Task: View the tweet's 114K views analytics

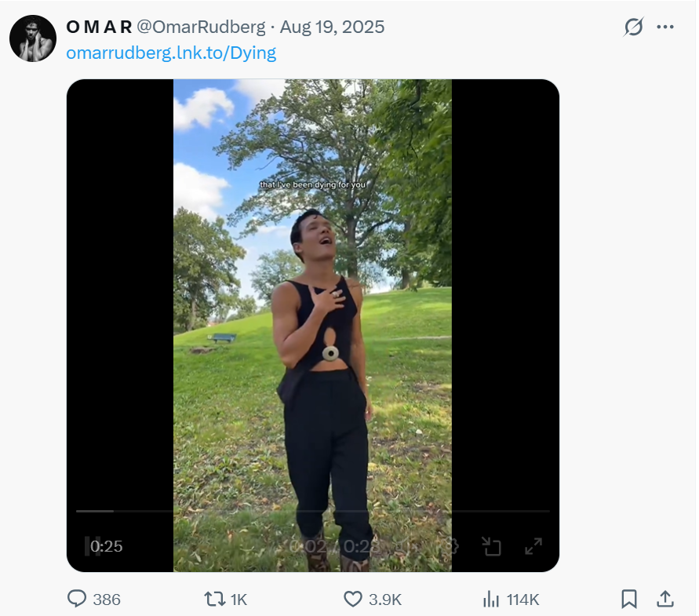Action: pyautogui.click(x=492, y=600)
